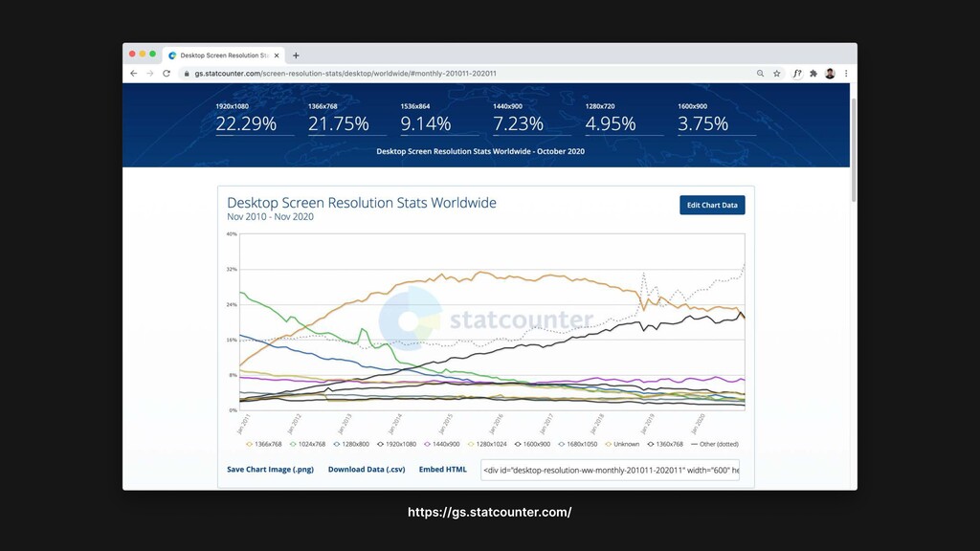Click the chart title Desktop Screen Resolution Stats Worldwide
980x551 pixels.
(x=362, y=203)
